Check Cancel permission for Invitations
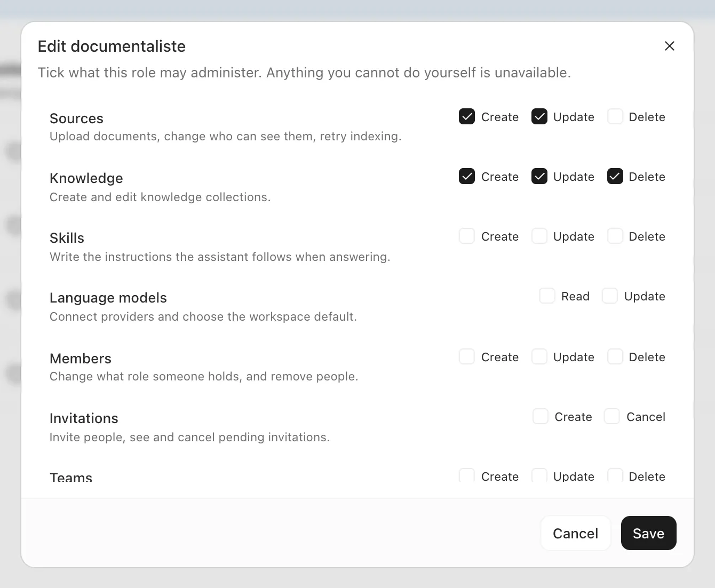 [612, 416]
